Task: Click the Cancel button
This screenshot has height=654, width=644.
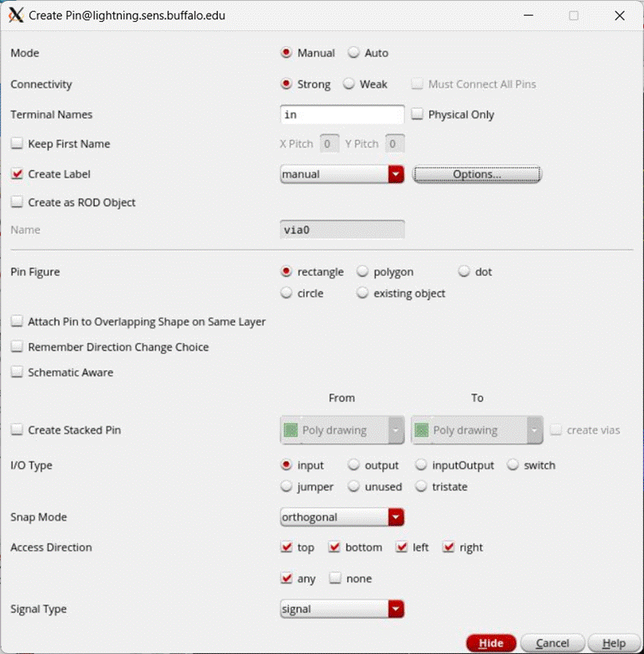Action: tap(552, 643)
